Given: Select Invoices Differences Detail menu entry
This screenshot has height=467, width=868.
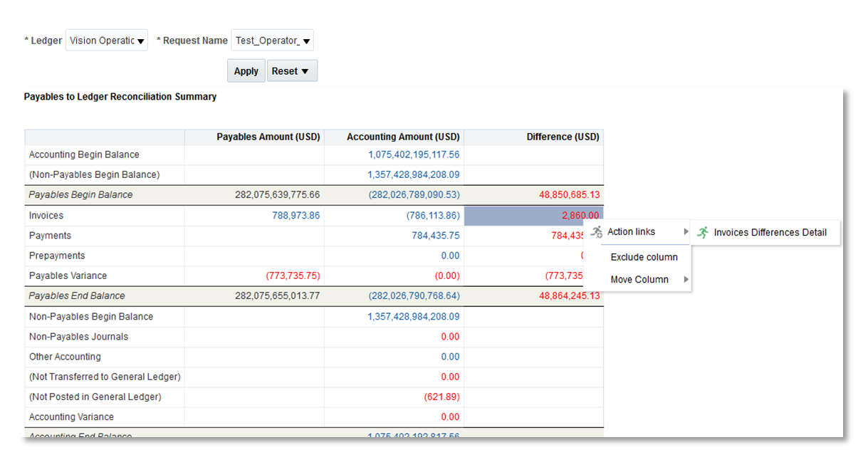Looking at the screenshot, I should click(770, 232).
